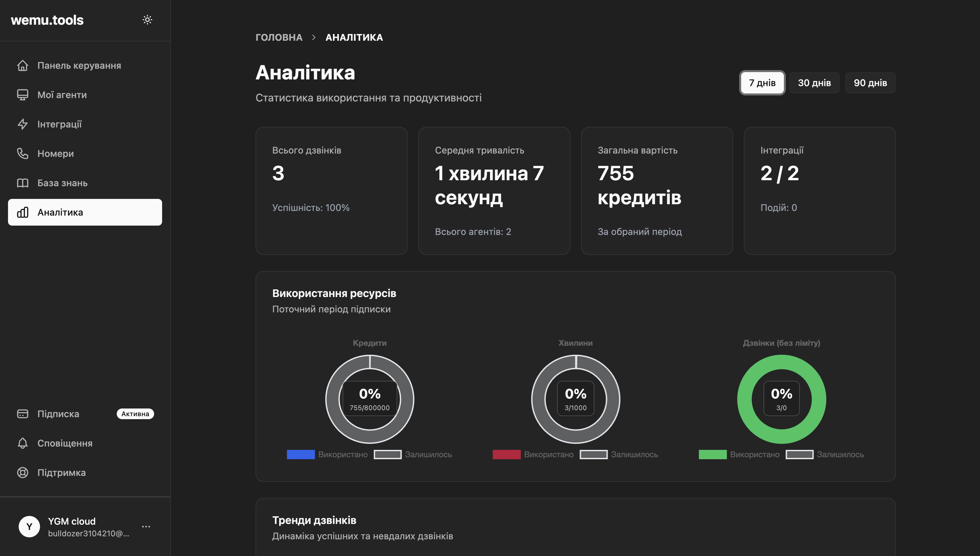Open the account options via three dots
This screenshot has width=980, height=556.
click(x=146, y=526)
